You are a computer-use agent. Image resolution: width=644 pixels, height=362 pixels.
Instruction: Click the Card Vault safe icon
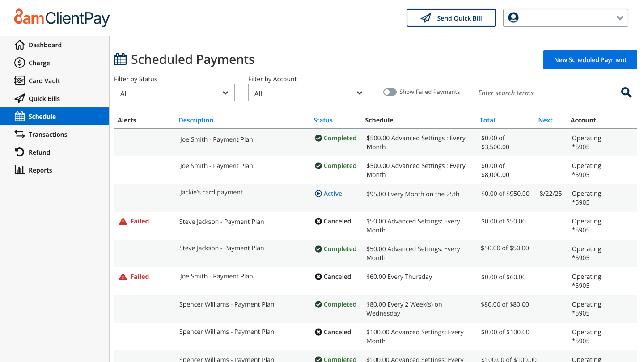coord(19,81)
